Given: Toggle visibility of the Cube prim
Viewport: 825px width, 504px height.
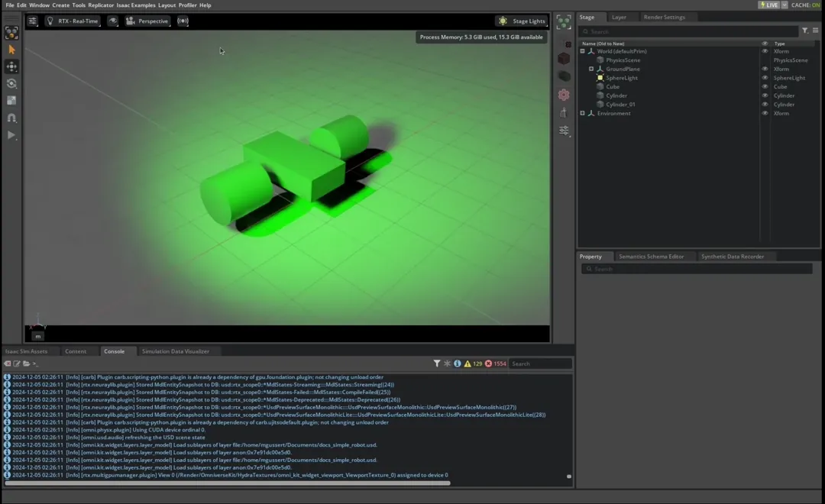Looking at the screenshot, I should pos(765,86).
